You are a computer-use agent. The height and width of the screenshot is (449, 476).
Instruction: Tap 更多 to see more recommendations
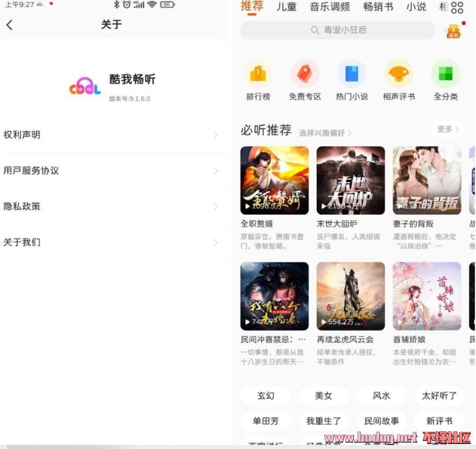448,129
